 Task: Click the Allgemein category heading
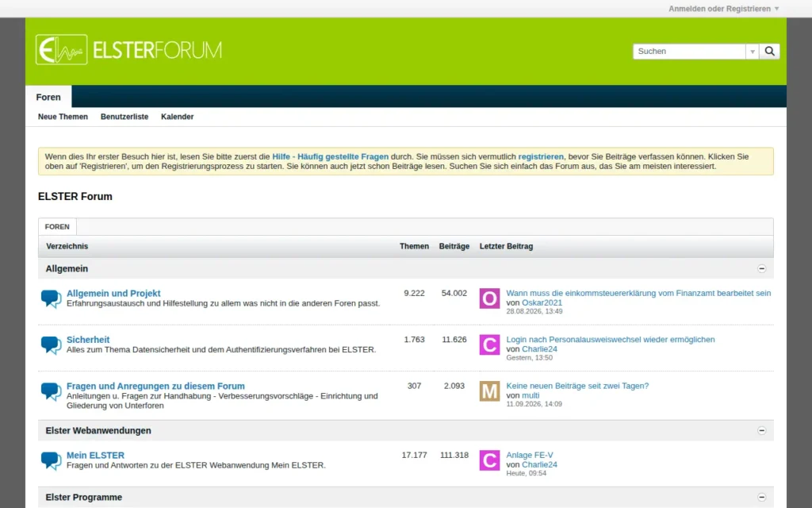pos(67,268)
